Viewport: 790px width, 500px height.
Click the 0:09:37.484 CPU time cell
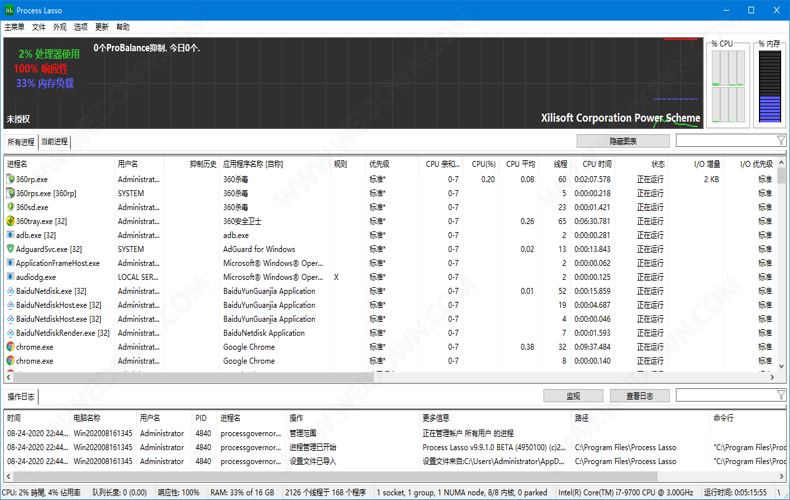592,347
